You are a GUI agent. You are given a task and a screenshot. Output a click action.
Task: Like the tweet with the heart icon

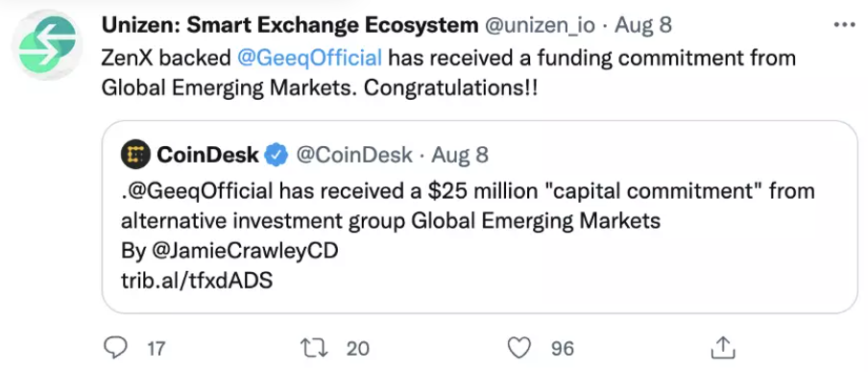519,348
